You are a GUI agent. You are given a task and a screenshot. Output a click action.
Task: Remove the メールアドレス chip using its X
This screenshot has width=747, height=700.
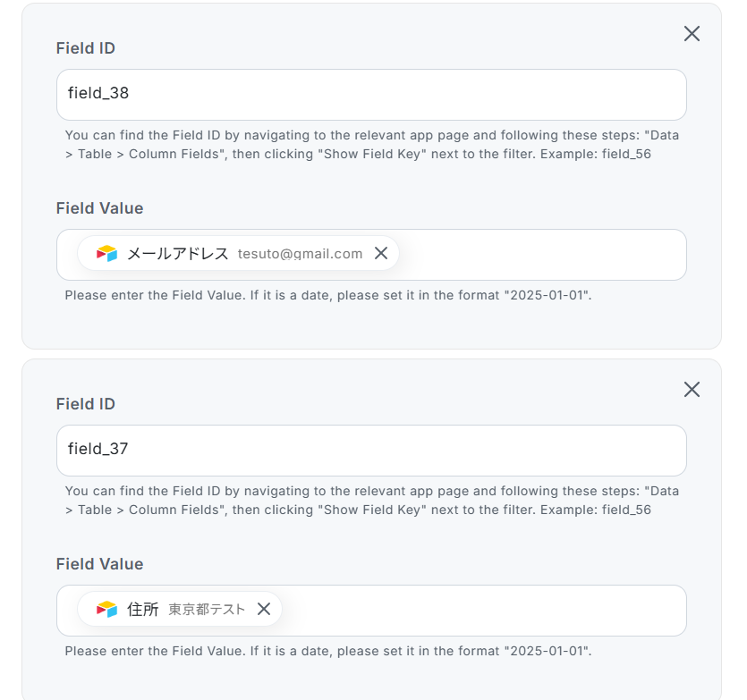pos(381,254)
